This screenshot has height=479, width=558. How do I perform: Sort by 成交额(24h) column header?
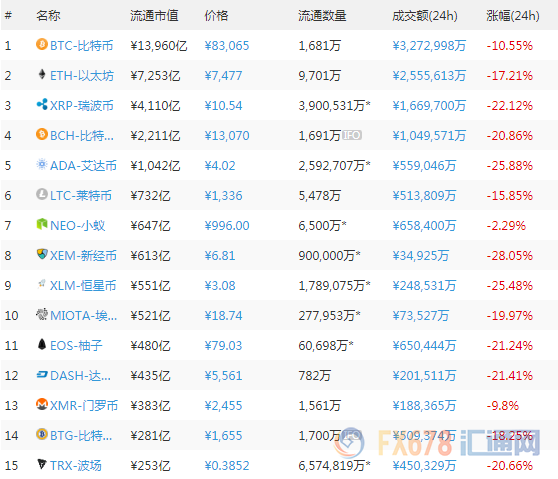(425, 16)
